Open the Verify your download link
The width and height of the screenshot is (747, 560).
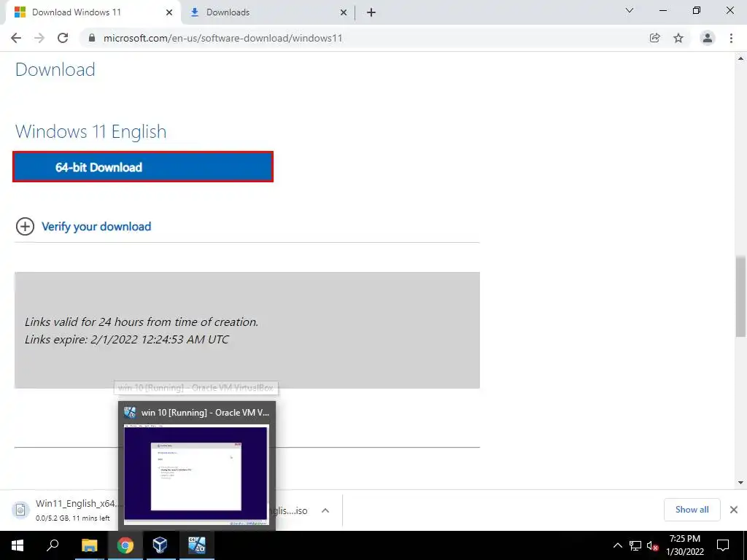pyautogui.click(x=96, y=227)
